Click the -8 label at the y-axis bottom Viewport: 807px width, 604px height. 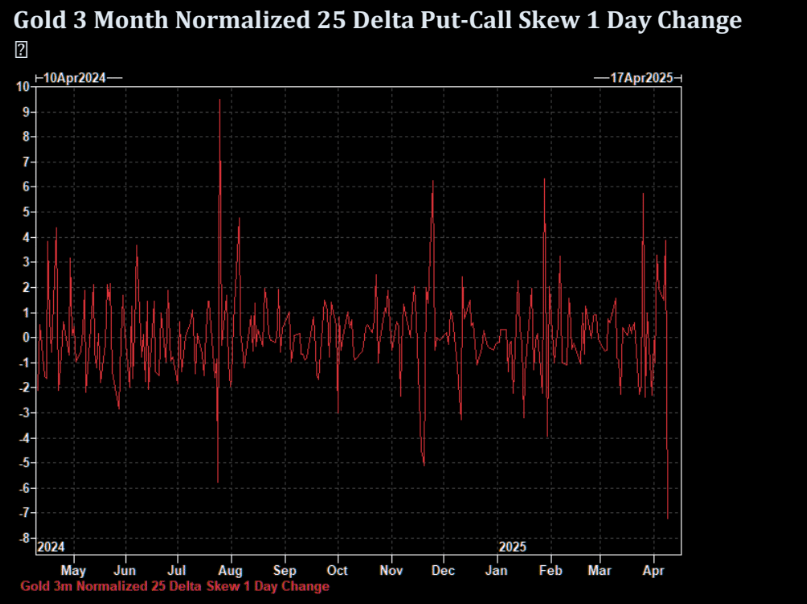click(23, 538)
